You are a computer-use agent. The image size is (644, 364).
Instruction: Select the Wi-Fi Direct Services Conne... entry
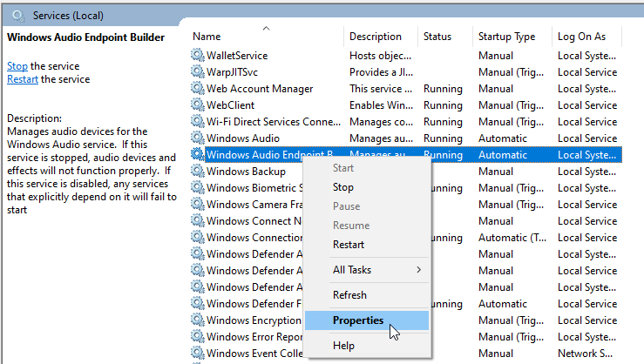[x=274, y=122]
